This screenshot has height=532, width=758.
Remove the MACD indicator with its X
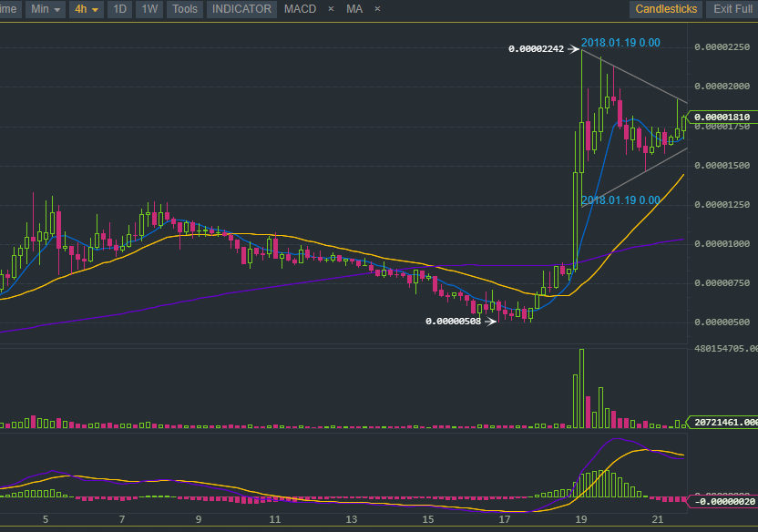pyautogui.click(x=331, y=9)
